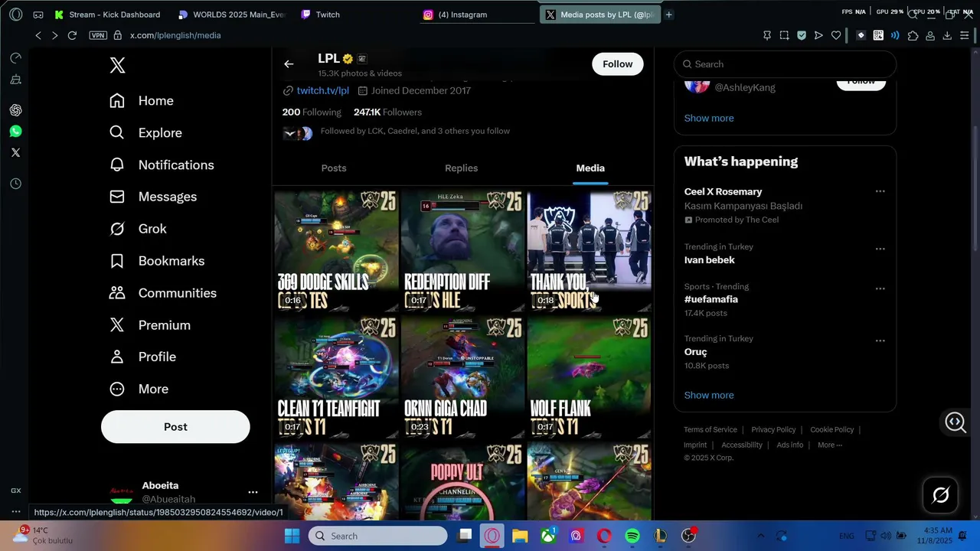Open the ORNN GIGA CHAD video thumbnail

[x=462, y=377]
